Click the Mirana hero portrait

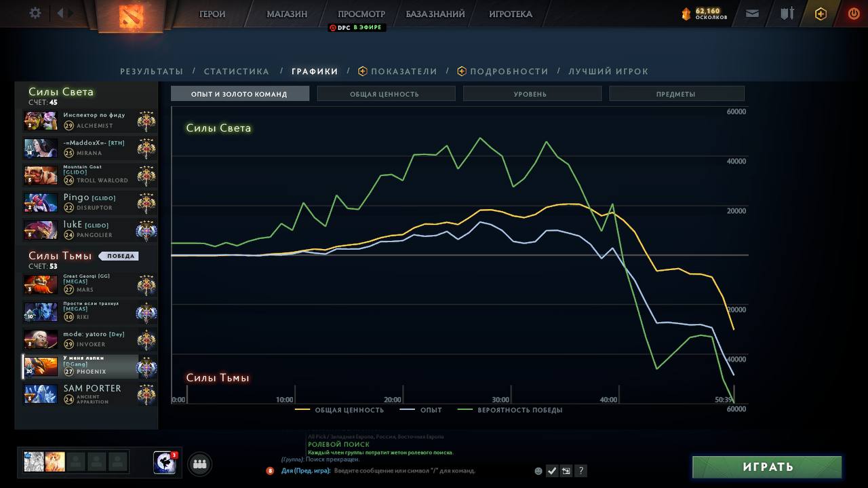(41, 148)
